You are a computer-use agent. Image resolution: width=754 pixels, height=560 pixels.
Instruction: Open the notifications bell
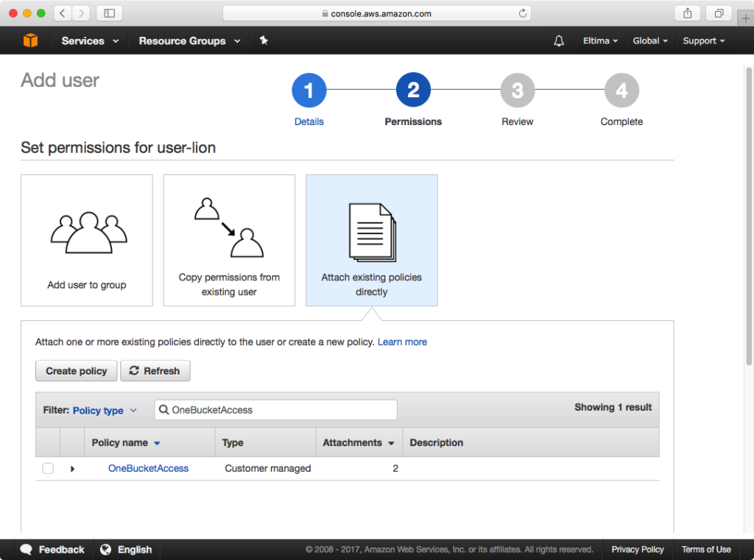pos(559,40)
